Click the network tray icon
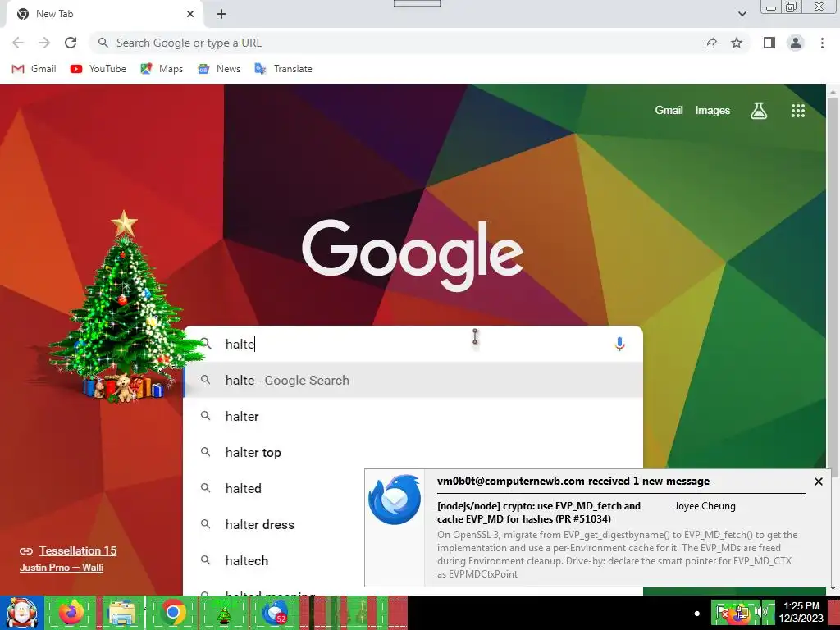 click(x=742, y=613)
